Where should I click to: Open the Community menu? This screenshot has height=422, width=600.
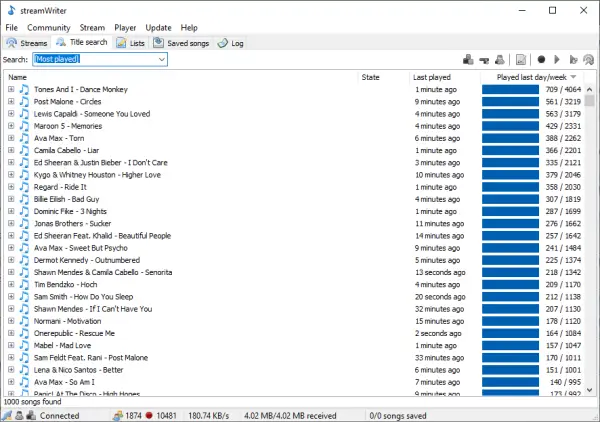(49, 28)
